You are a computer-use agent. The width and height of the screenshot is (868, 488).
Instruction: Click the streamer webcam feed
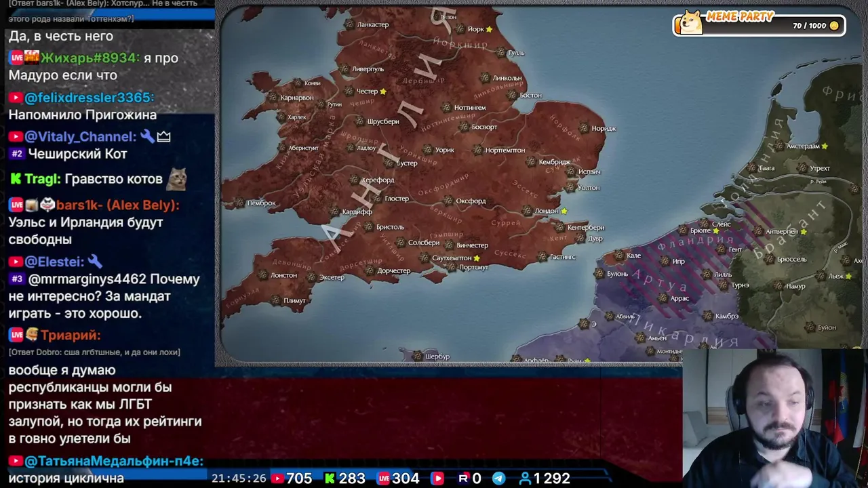tap(775, 418)
